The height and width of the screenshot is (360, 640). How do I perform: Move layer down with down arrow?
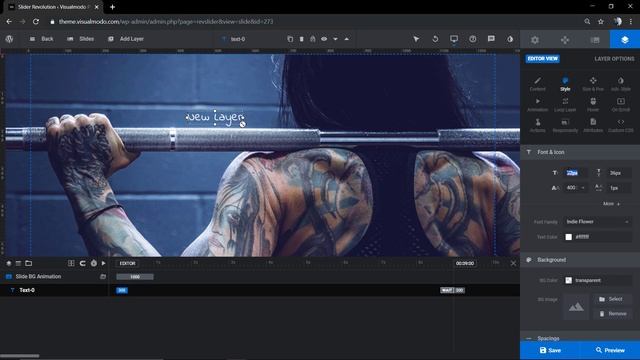pyautogui.click(x=335, y=39)
